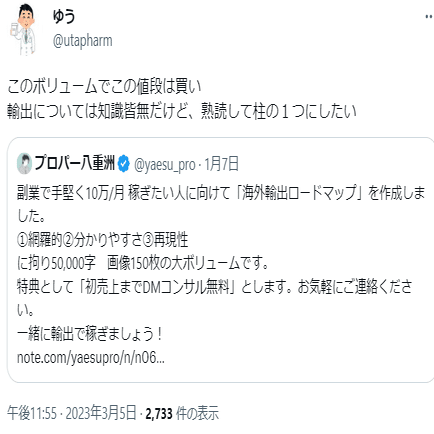Open the @utapharm handle
The image size is (434, 434).
(82, 41)
